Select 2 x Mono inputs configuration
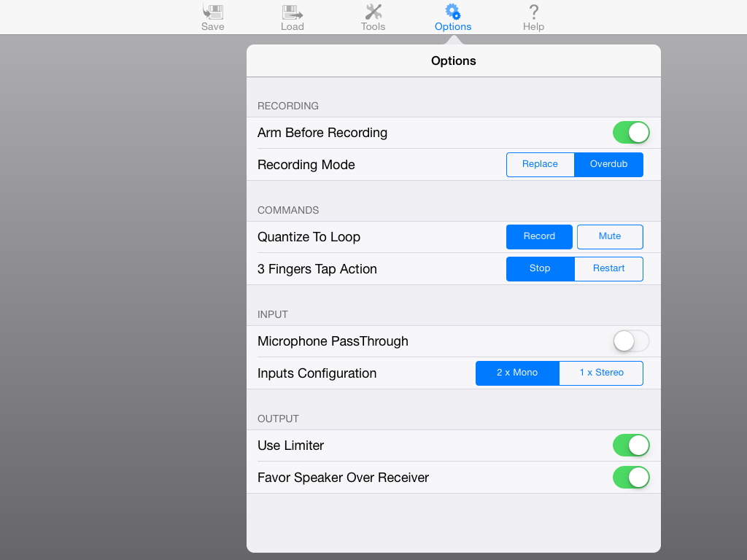Image resolution: width=747 pixels, height=560 pixels. pyautogui.click(x=517, y=373)
